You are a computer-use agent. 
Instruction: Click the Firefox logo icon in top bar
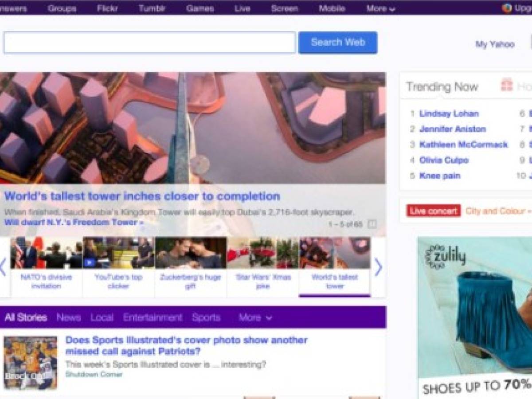[507, 8]
